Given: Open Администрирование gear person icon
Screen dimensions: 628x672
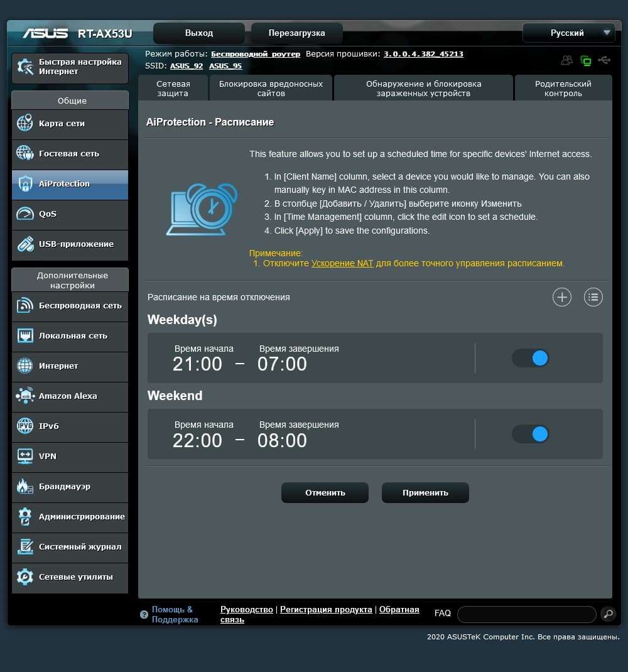Looking at the screenshot, I should click(25, 516).
